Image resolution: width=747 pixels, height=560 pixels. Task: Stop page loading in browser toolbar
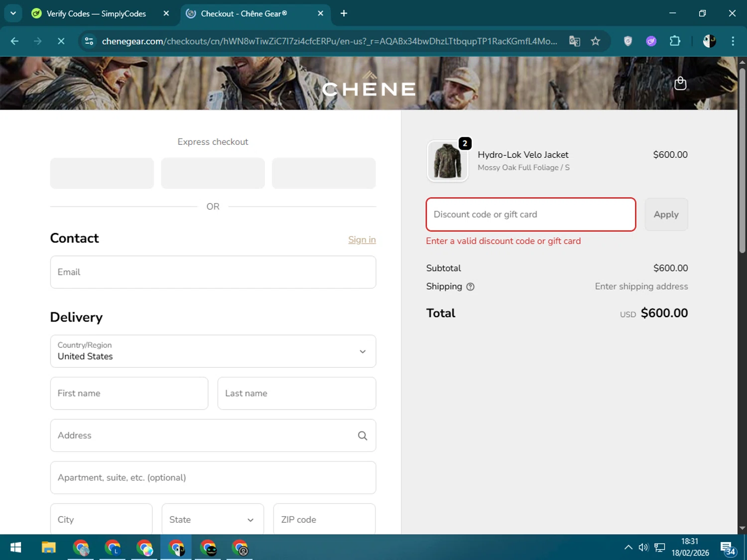(61, 41)
